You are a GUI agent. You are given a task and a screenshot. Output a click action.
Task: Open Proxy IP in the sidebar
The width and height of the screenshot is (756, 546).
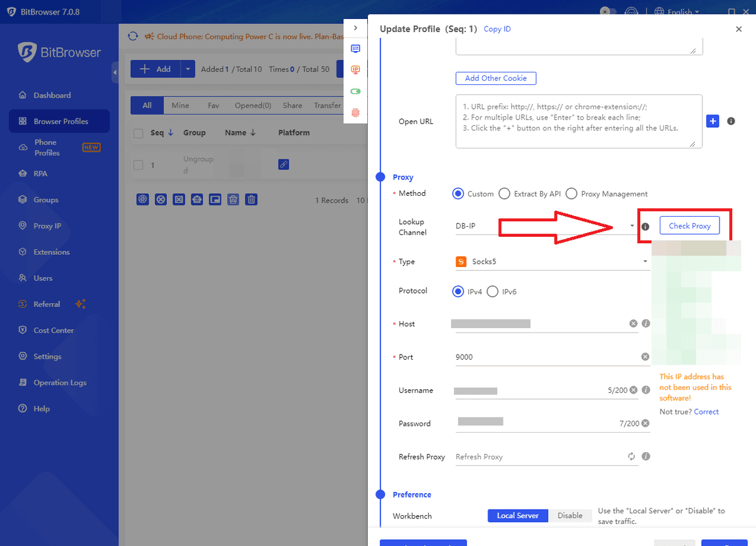(x=47, y=226)
